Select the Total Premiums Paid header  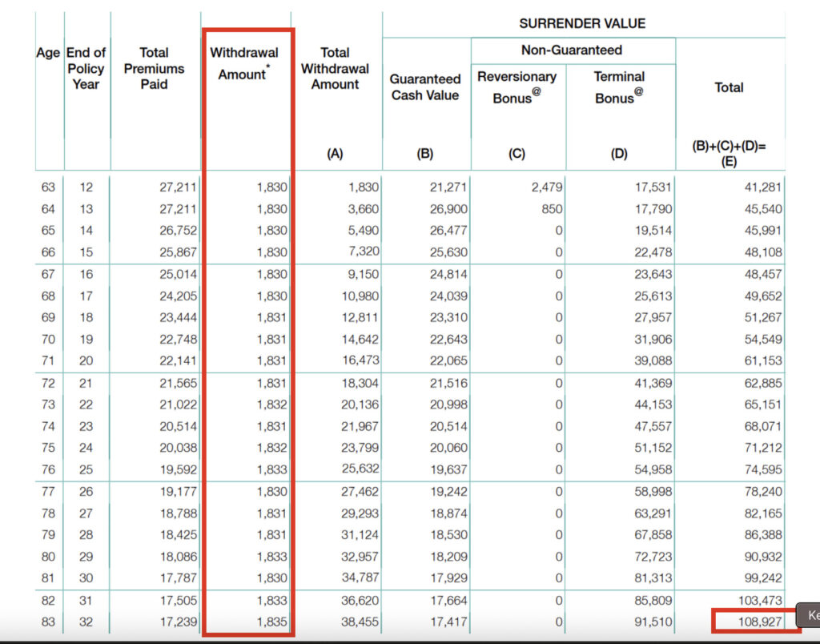coord(154,68)
